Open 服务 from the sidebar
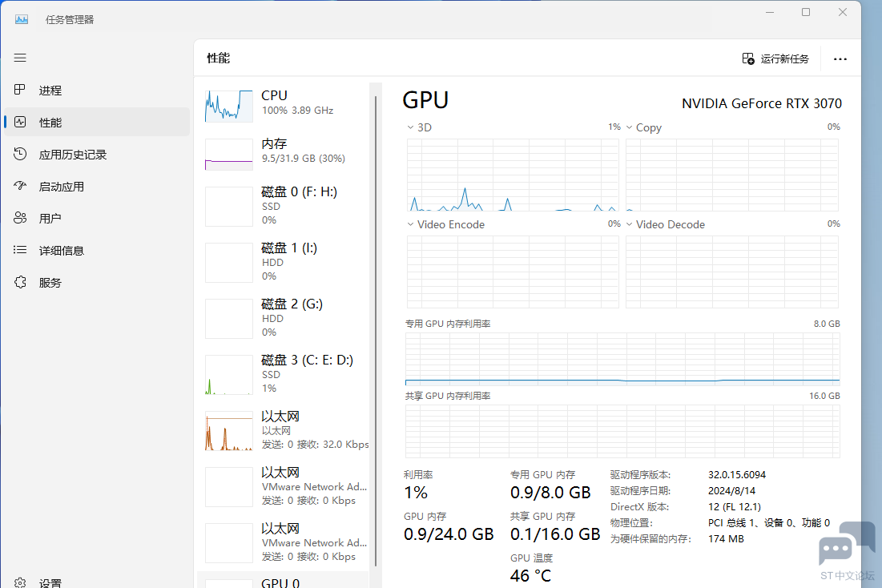Screen dimensions: 882x588 pos(50,283)
